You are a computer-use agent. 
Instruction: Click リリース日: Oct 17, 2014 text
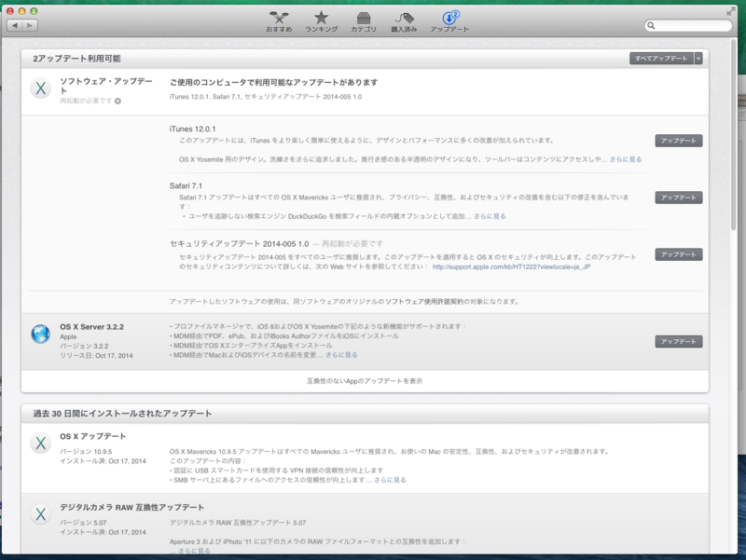pyautogui.click(x=96, y=356)
